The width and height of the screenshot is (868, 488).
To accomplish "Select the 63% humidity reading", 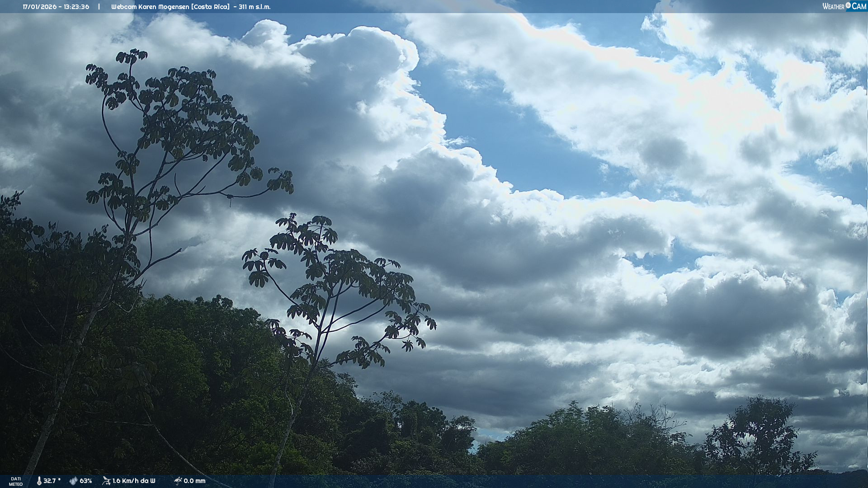I will coord(86,481).
